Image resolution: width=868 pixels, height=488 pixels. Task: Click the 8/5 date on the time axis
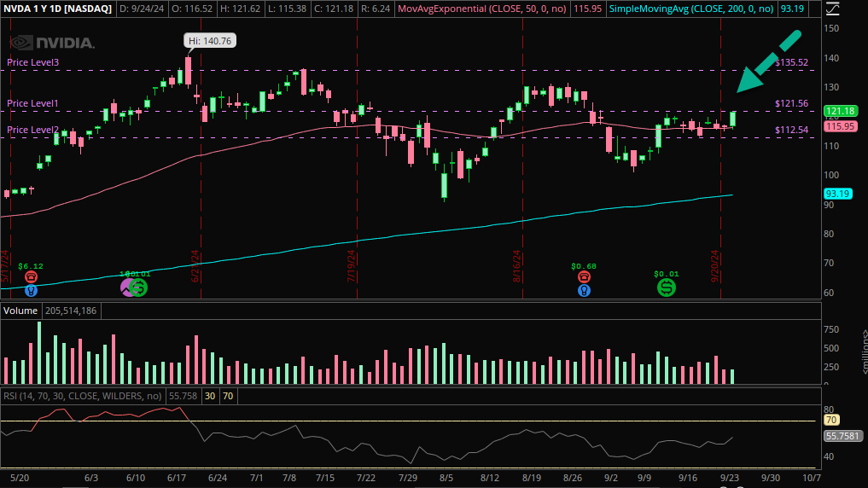(x=446, y=478)
